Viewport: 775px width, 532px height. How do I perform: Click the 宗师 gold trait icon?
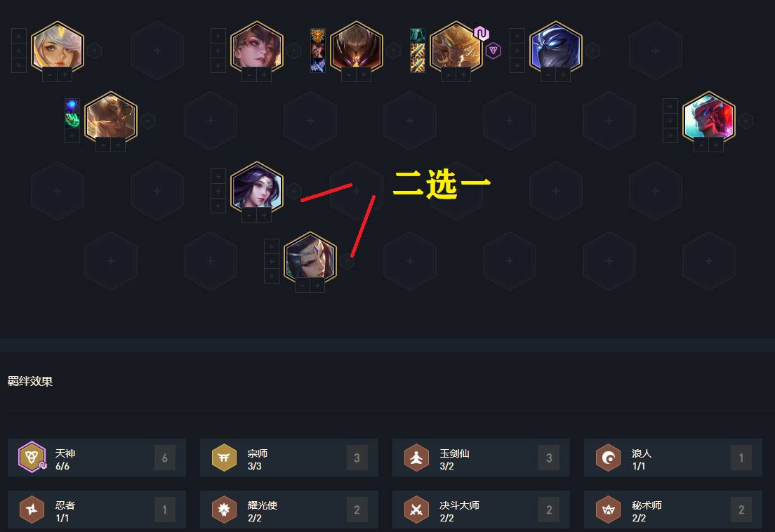coord(224,458)
